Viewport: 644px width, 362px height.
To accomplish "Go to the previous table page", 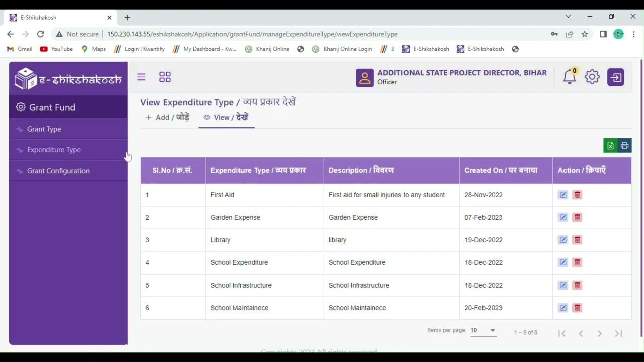I will coord(581,333).
